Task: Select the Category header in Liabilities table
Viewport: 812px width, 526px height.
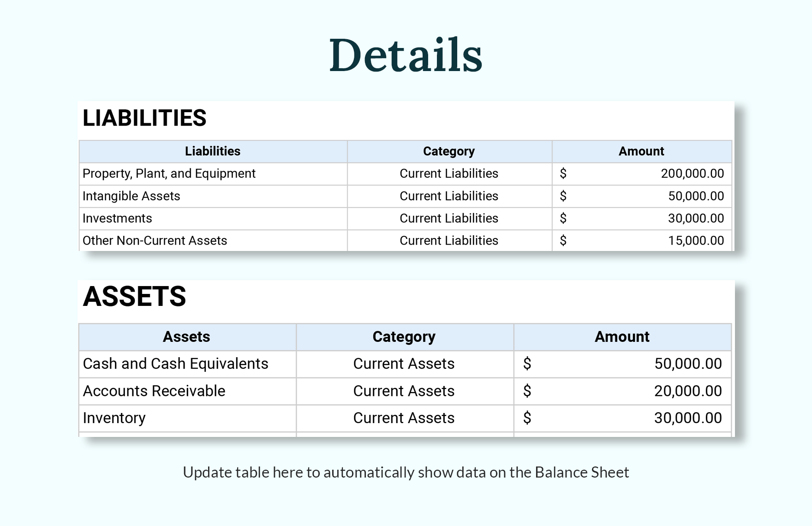Action: 449,151
